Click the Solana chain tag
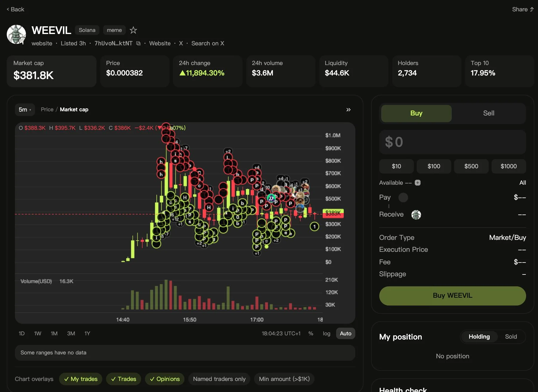 (x=87, y=30)
